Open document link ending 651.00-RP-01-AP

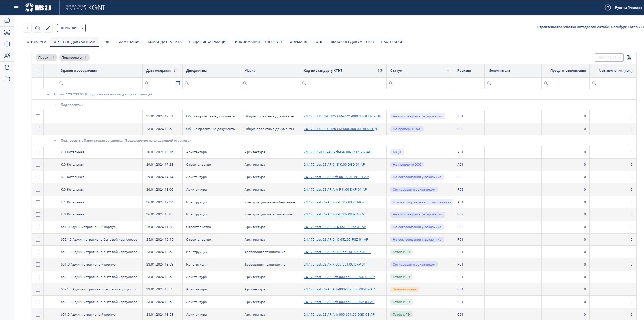335,227
